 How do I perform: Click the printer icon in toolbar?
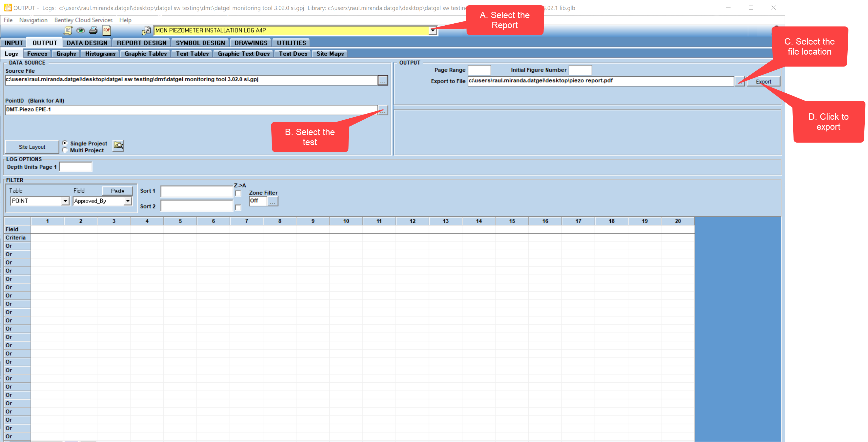[x=93, y=31]
